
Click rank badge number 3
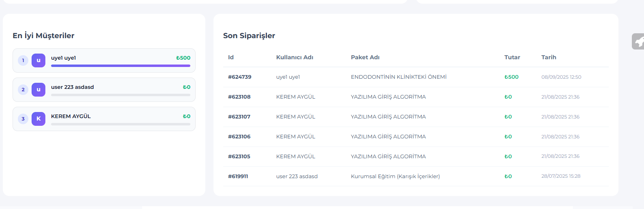point(23,119)
